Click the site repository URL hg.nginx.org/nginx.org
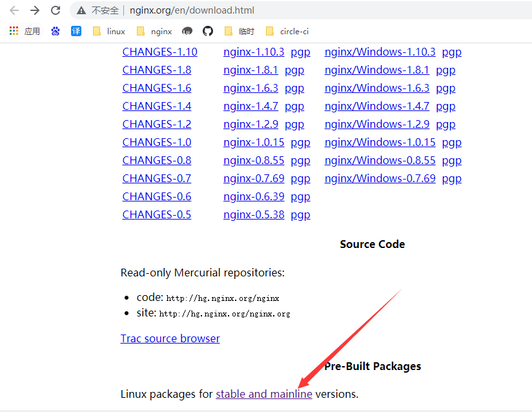This screenshot has width=532, height=412. pos(225,314)
